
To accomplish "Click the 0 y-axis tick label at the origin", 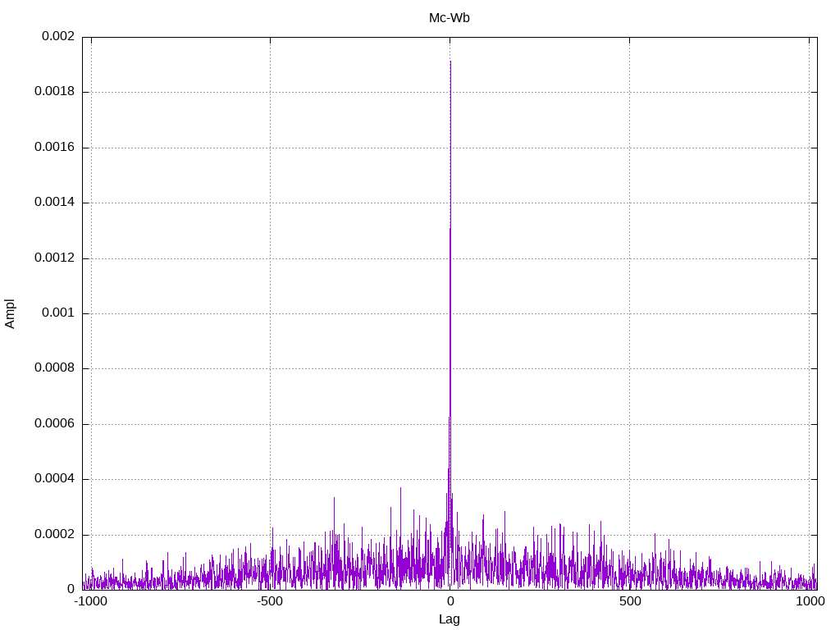I will click(71, 589).
